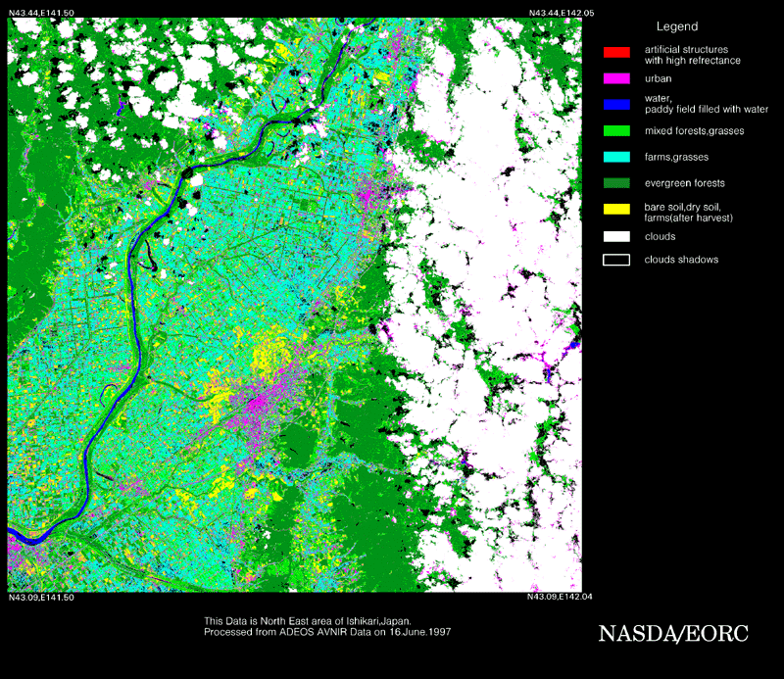Click the land cover classification map image
This screenshot has height=679, width=784.
tap(295, 305)
